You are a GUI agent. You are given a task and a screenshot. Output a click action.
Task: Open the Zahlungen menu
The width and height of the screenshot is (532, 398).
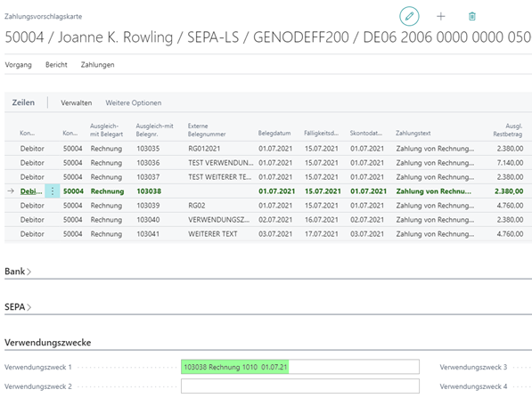[97, 65]
